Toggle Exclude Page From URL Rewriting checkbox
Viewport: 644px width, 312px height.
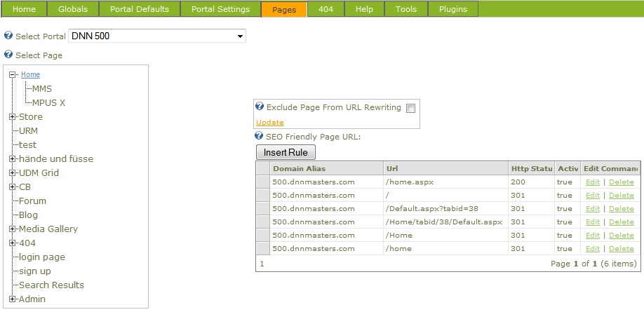point(410,108)
